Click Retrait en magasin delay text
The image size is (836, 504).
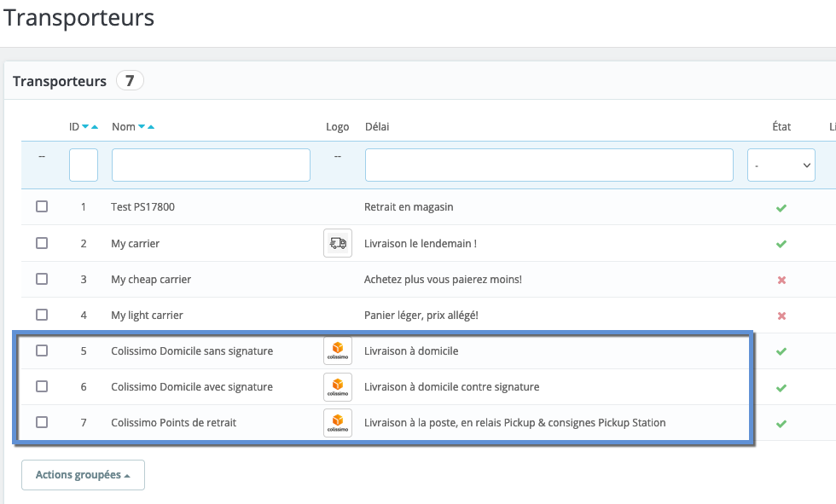tap(409, 206)
